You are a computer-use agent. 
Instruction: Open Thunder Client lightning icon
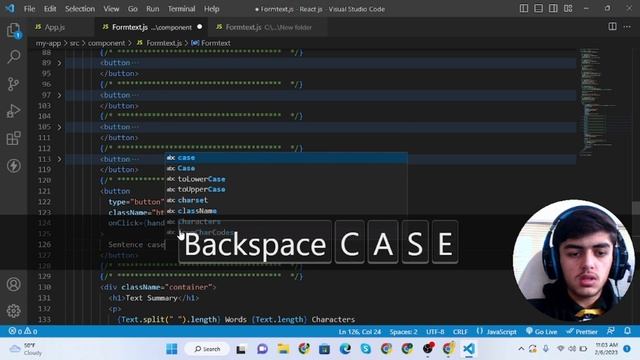coord(13,166)
